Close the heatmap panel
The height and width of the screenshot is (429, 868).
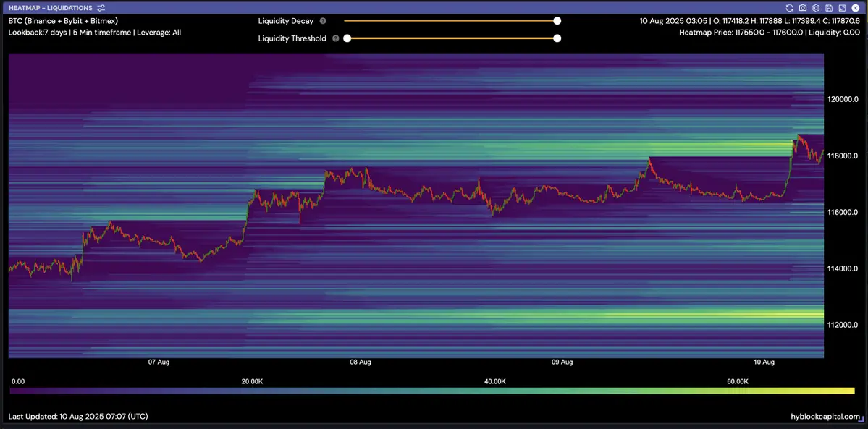click(x=855, y=8)
